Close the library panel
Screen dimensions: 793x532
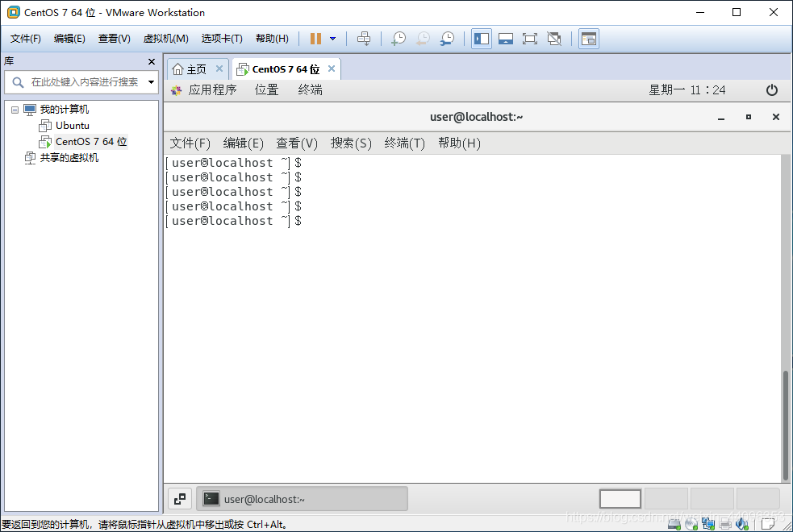point(151,61)
